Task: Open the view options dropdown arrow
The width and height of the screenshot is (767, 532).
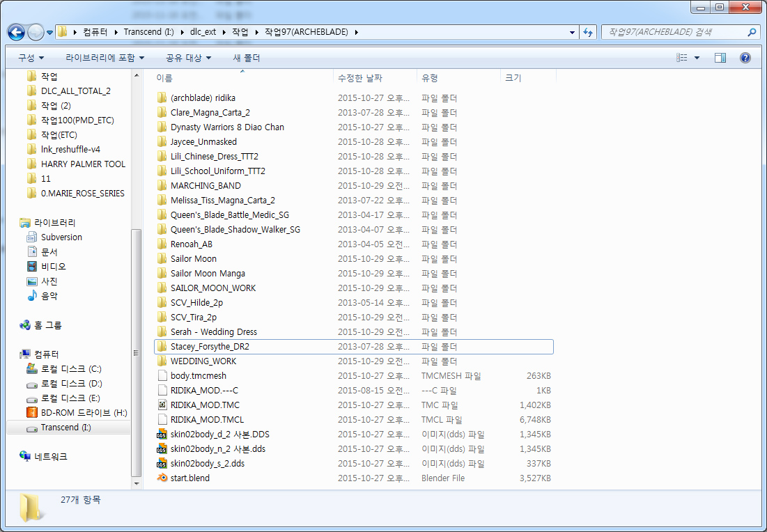Action: click(697, 58)
